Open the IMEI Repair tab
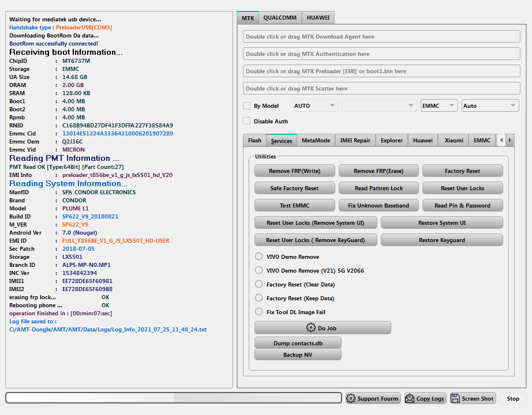Image resolution: width=532 pixels, height=415 pixels. (x=355, y=141)
